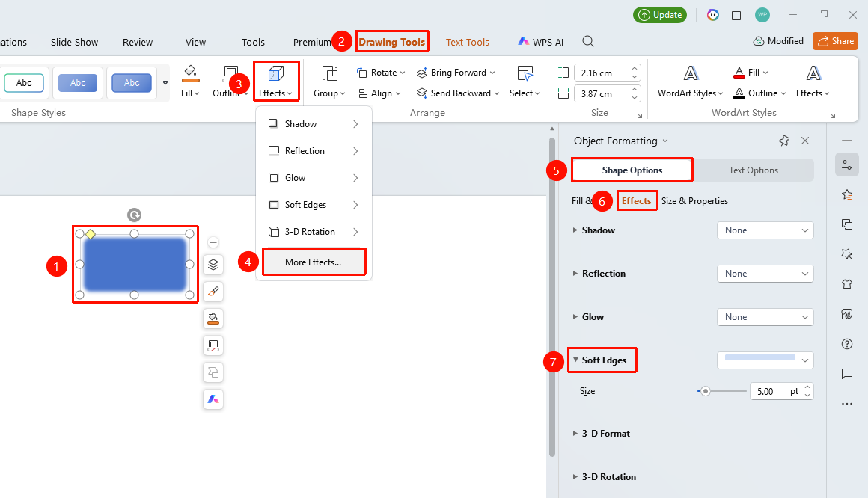Click the format painter brush beside the shape
The image size is (868, 498).
(x=213, y=291)
